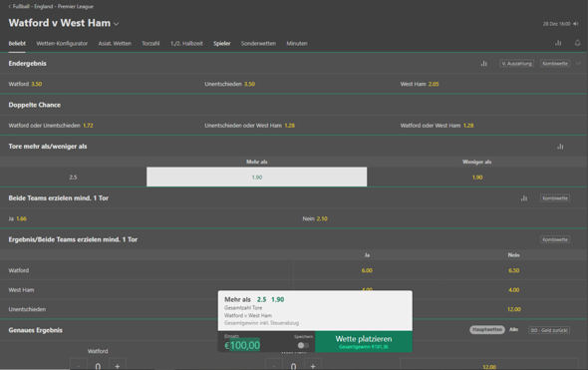The image size is (588, 370).
Task: Select Watford Nein odds 6.50
Action: click(x=513, y=270)
